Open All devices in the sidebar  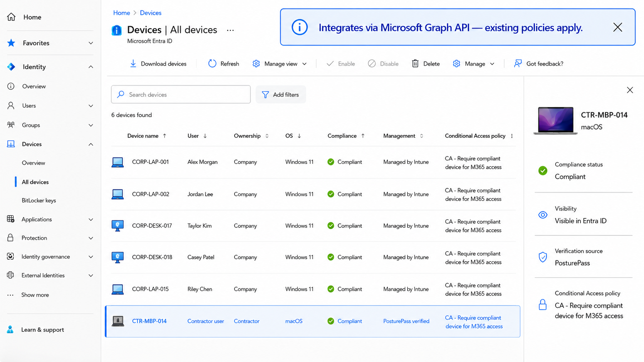35,182
